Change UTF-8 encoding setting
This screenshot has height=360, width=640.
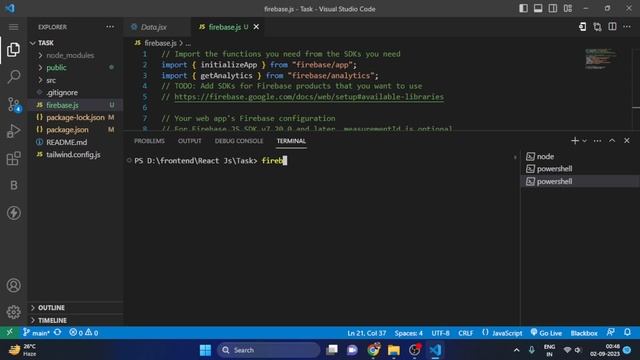440,333
